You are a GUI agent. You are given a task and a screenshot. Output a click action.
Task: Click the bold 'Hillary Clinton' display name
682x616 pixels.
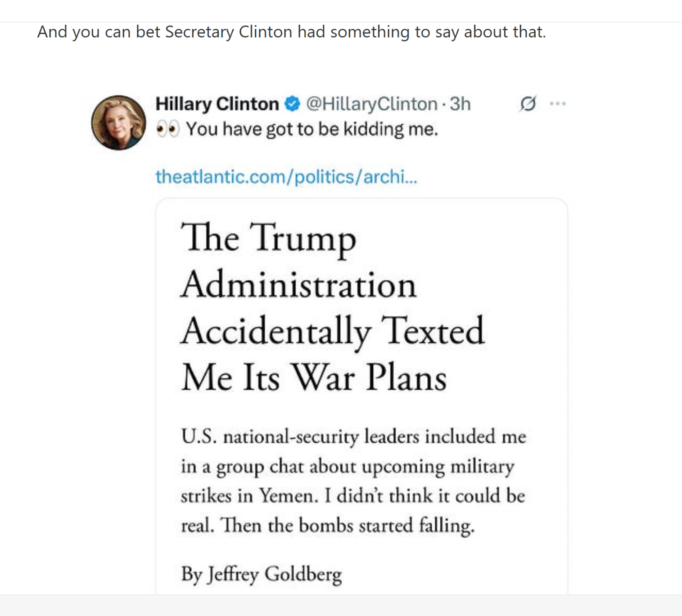click(x=217, y=104)
